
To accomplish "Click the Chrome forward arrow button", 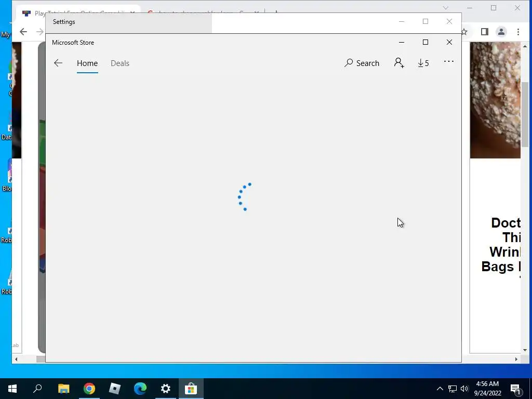I will 40,32.
